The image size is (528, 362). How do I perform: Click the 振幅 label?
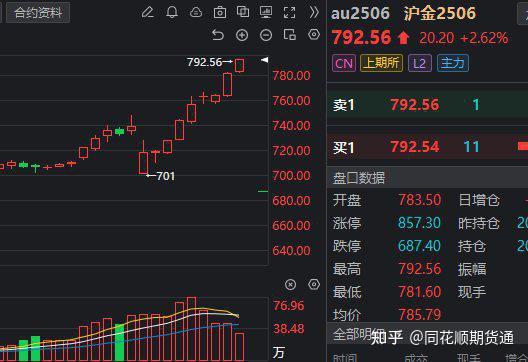[x=472, y=269]
